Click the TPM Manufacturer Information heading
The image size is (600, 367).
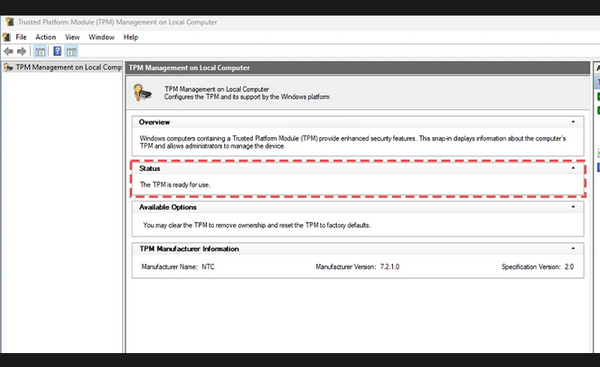coord(189,249)
